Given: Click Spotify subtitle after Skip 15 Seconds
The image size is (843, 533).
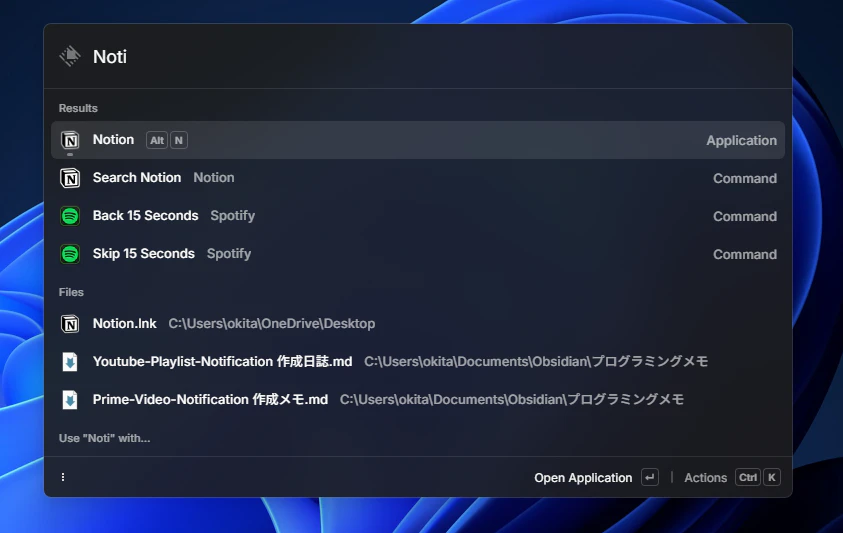Looking at the screenshot, I should click(x=229, y=254).
